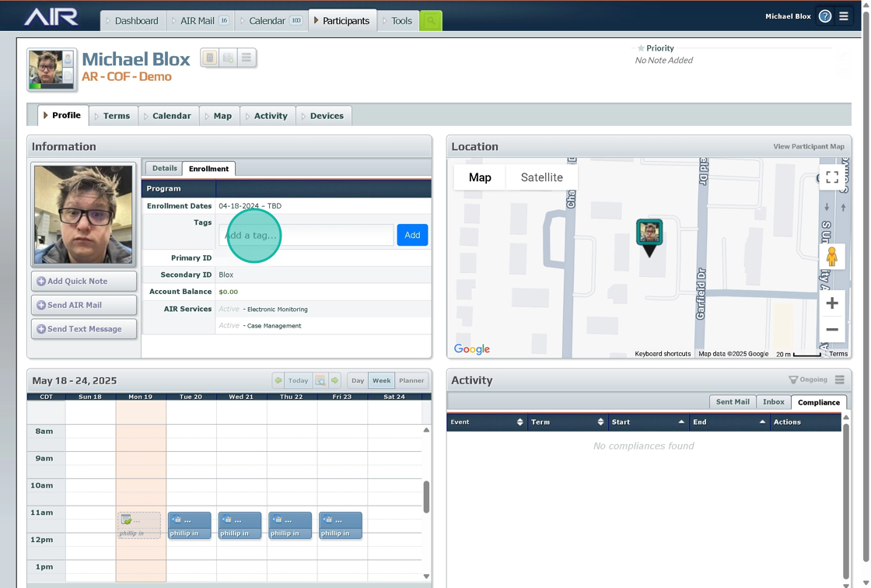
Task: Open Monday's completed phillip in event
Action: tap(139, 525)
